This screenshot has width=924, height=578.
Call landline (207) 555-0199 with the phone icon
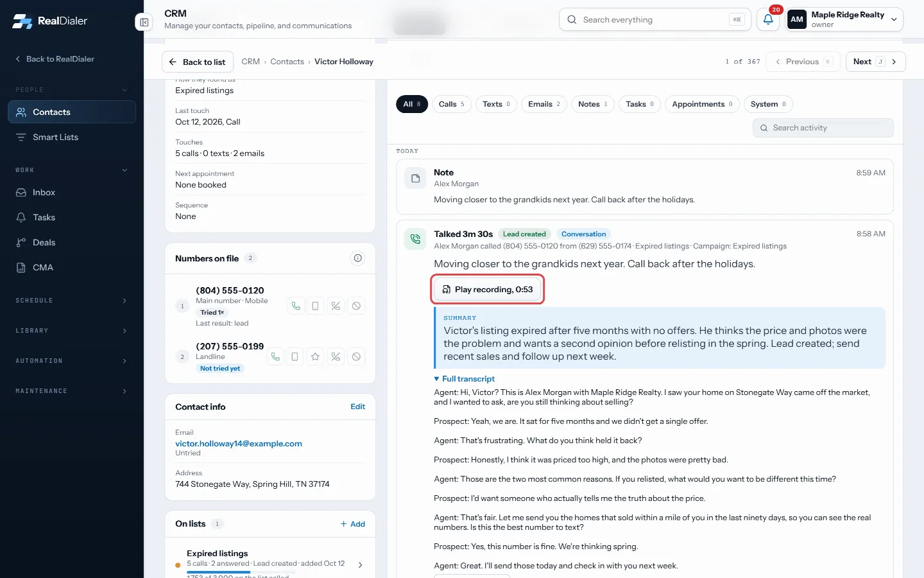click(x=275, y=356)
